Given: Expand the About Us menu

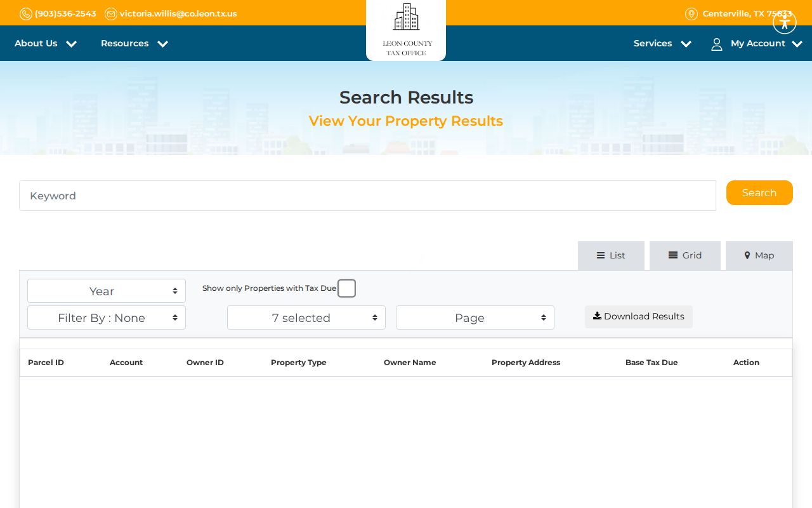Looking at the screenshot, I should click(x=46, y=43).
